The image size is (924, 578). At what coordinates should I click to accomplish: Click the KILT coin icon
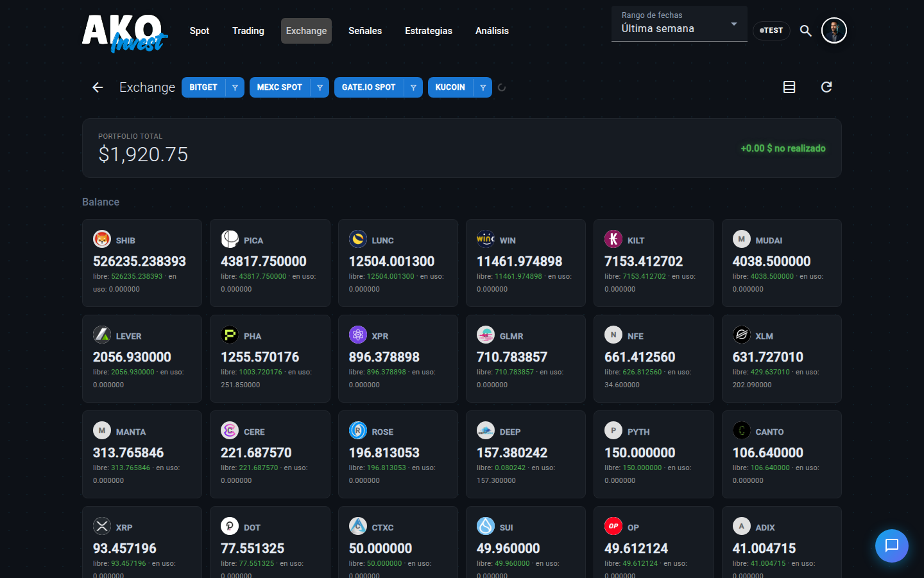click(613, 239)
